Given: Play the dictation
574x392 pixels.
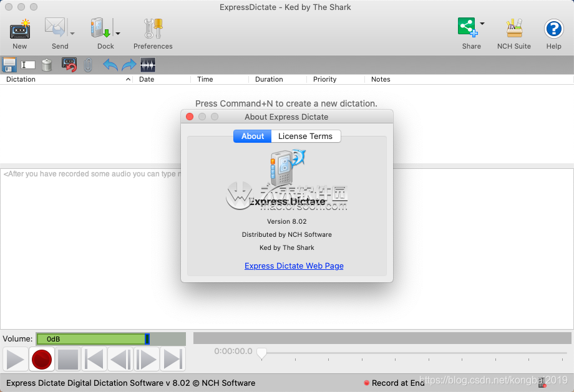Looking at the screenshot, I should pyautogui.click(x=16, y=360).
